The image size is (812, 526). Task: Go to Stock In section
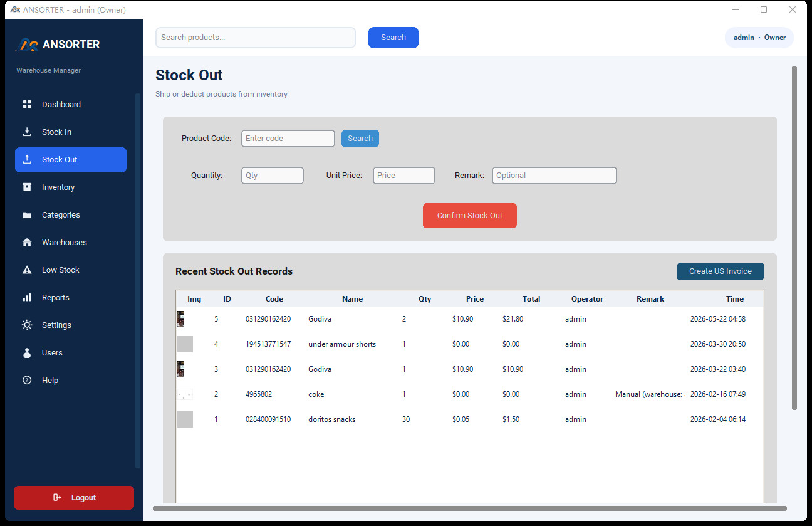point(71,132)
